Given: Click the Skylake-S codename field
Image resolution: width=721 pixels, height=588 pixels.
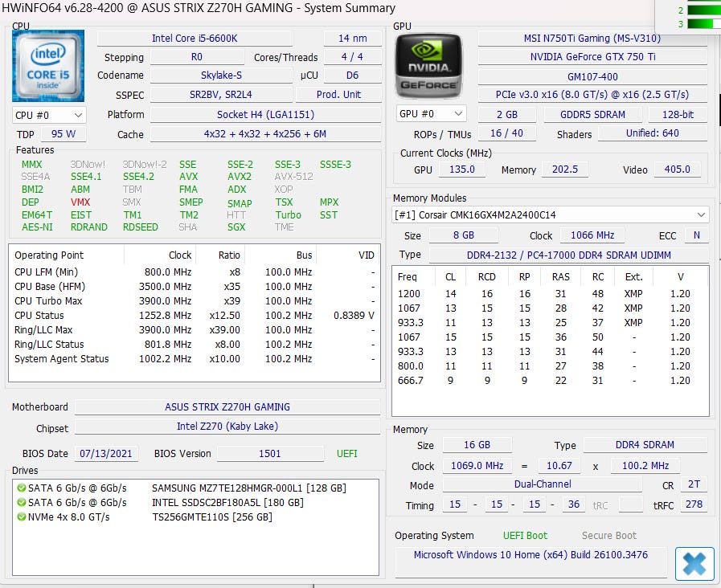Looking at the screenshot, I should (x=220, y=76).
